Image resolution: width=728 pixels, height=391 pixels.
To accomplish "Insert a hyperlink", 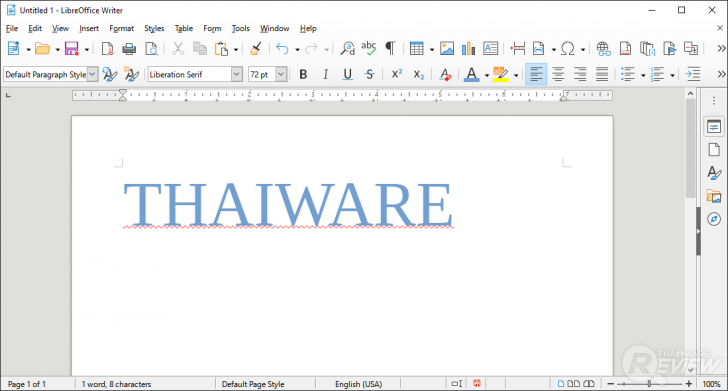I will pyautogui.click(x=603, y=48).
